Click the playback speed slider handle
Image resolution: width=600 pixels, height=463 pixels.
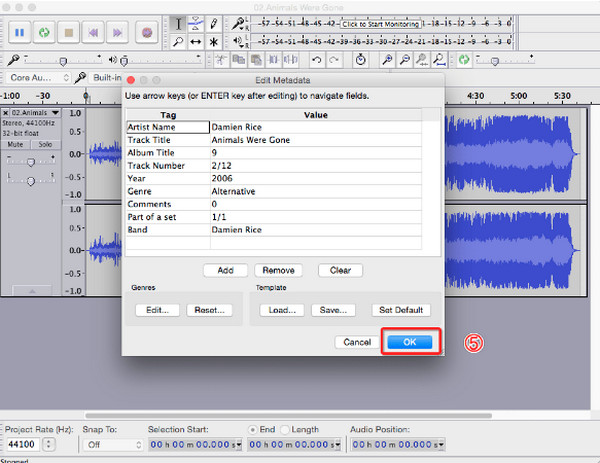coord(495,61)
